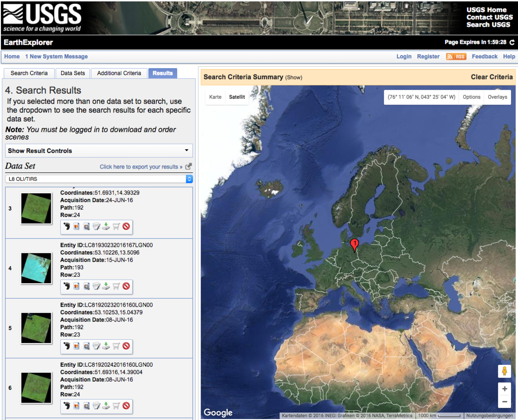The image size is (518, 420).
Task: Open the Nutzungsbedingungen link on the map
Action: pos(489,415)
